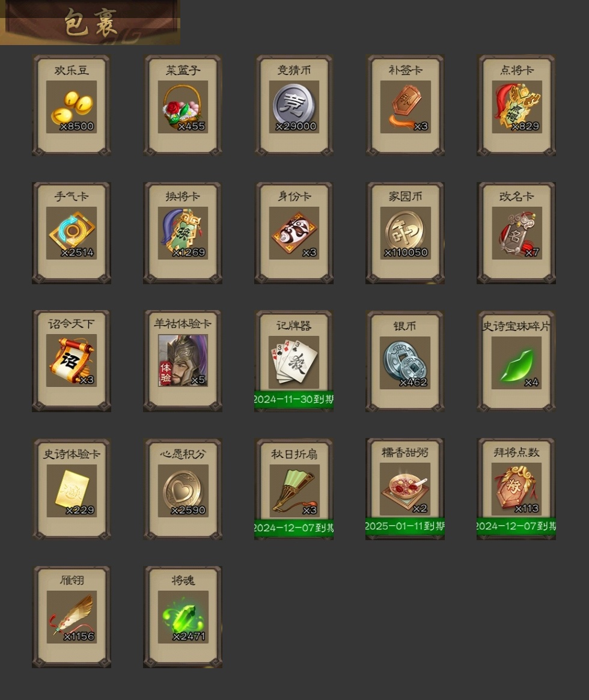This screenshot has width=589, height=700.
Task: Open the 换将卡 item
Action: click(x=183, y=233)
